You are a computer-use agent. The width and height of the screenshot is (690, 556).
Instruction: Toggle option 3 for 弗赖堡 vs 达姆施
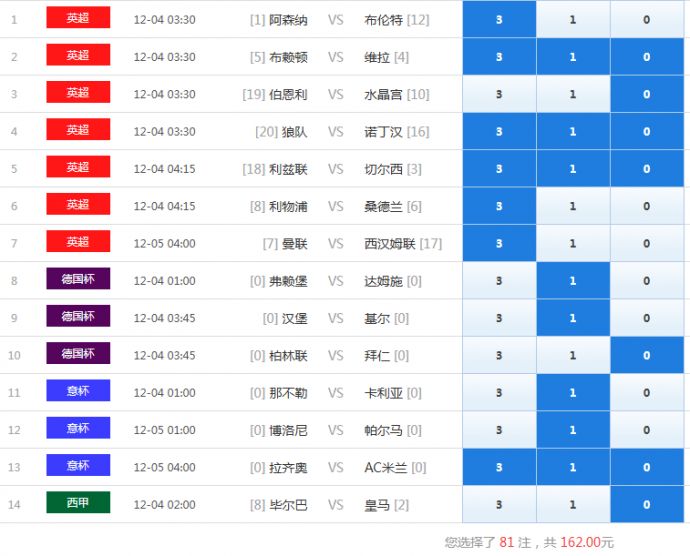(499, 281)
